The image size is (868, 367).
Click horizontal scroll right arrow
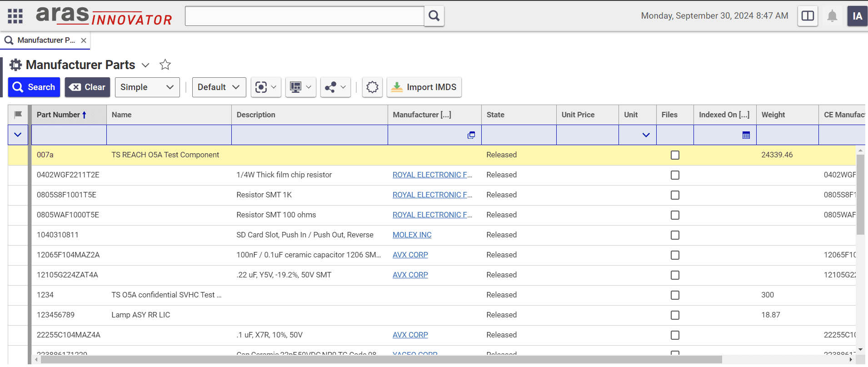point(851,360)
